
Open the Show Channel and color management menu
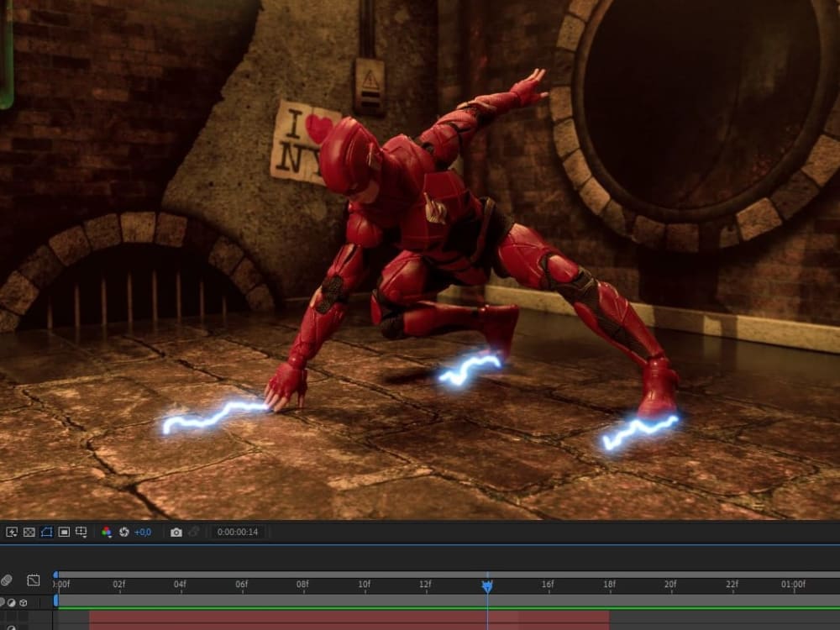(107, 532)
